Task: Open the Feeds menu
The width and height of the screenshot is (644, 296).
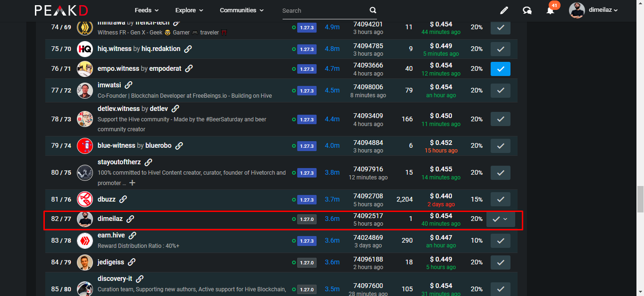Action: (x=147, y=10)
